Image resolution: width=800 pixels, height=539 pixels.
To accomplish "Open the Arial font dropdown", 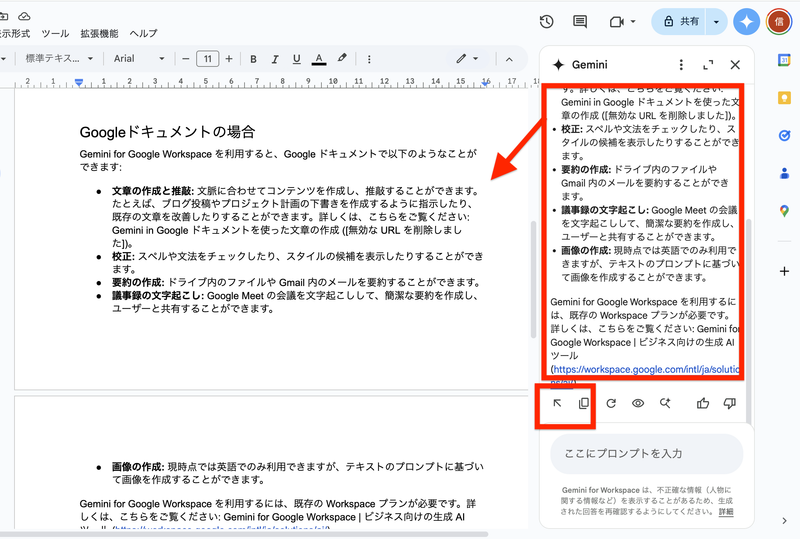I will [138, 59].
